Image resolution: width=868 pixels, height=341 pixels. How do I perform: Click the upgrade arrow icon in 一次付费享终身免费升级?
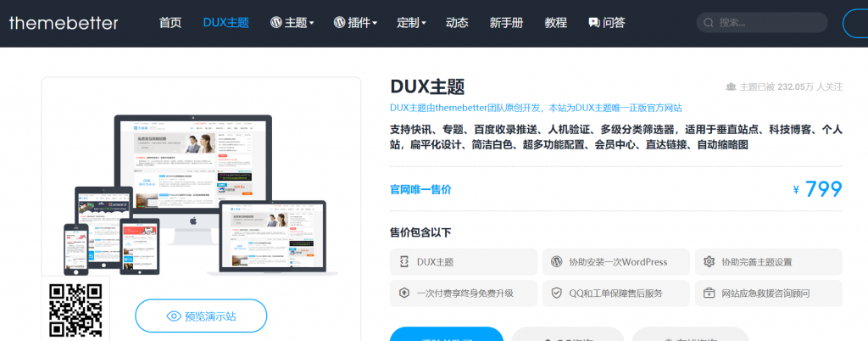(403, 293)
